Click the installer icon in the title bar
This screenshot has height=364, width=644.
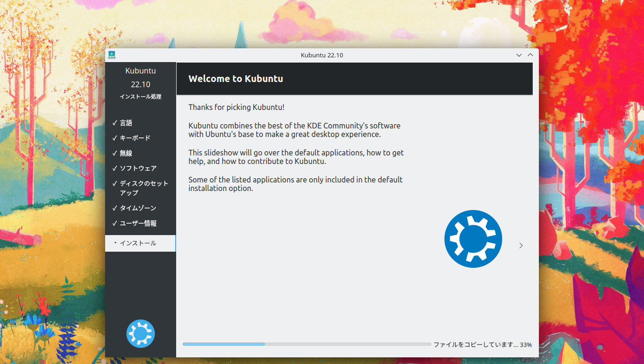[112, 55]
